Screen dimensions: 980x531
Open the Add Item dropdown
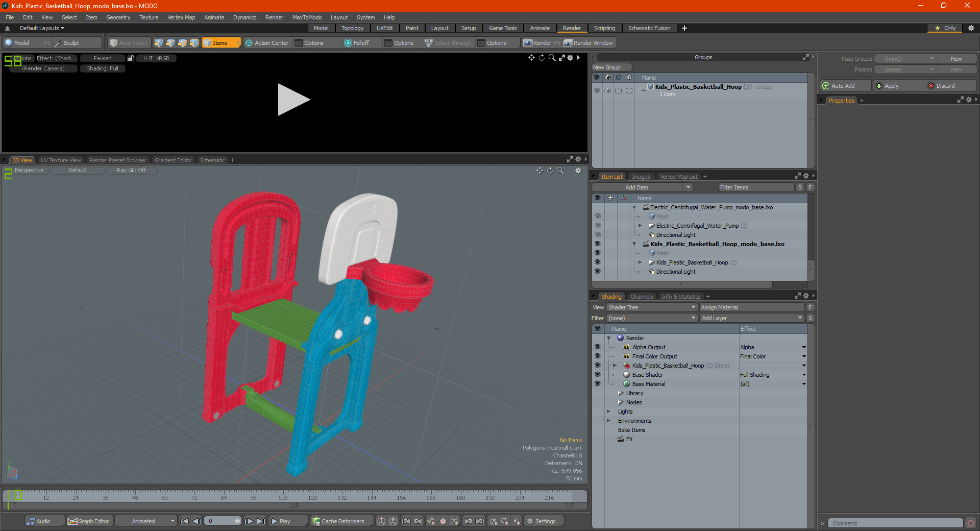688,187
